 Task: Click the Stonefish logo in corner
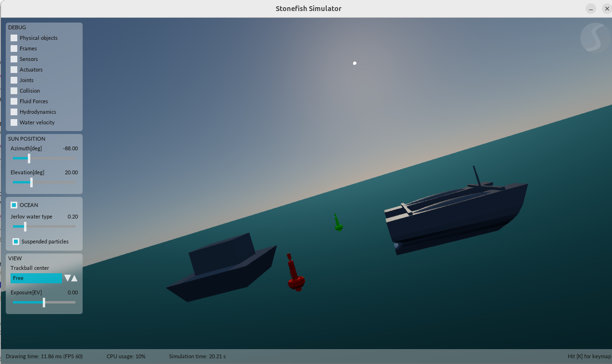[595, 37]
